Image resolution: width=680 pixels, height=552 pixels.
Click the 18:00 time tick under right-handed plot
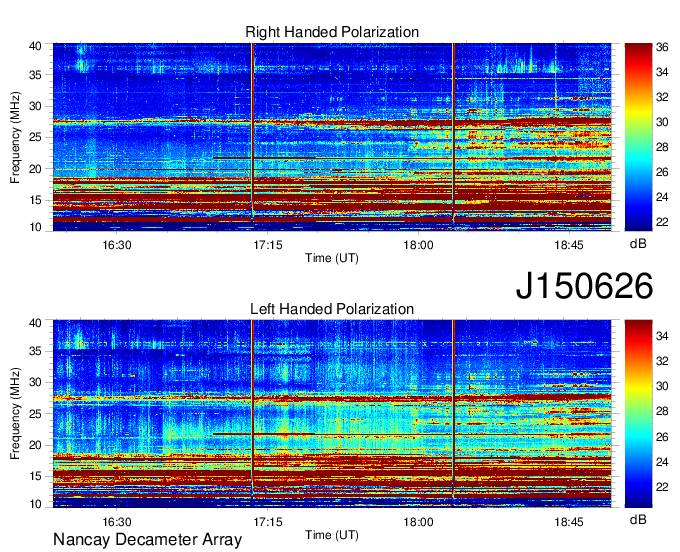click(418, 245)
